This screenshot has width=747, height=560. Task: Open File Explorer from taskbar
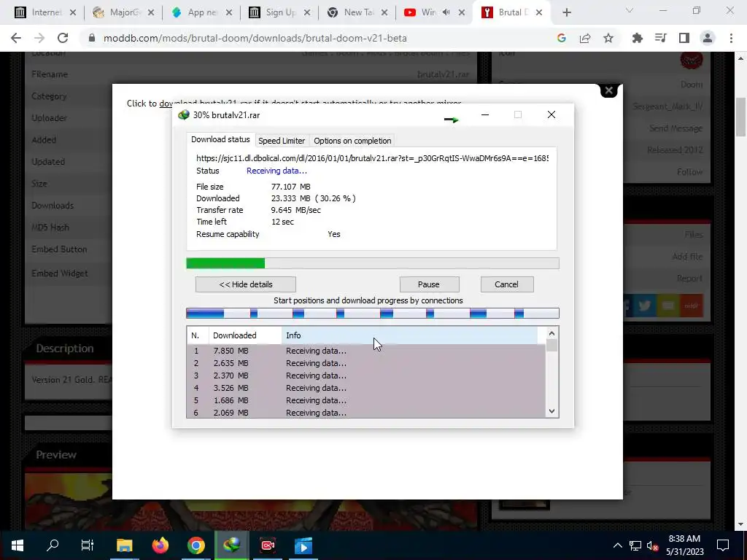coord(124,545)
